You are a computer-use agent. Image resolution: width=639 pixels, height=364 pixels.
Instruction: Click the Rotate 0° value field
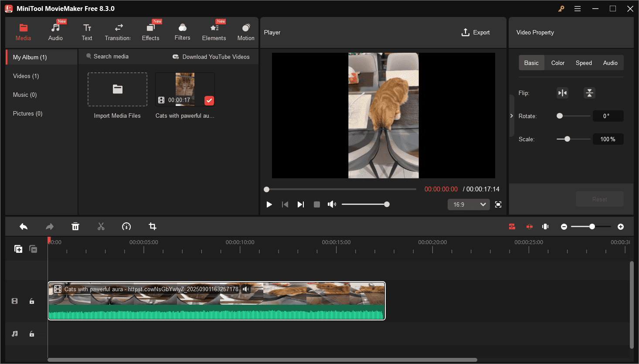[608, 116]
